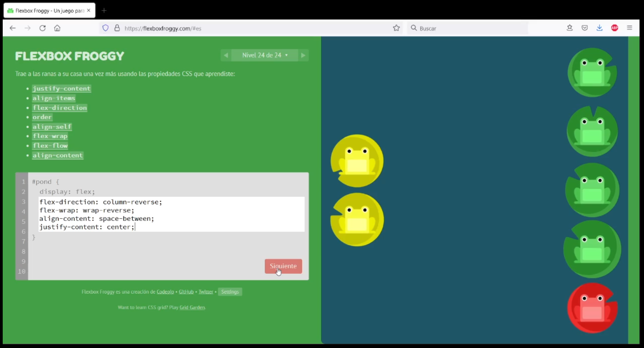
Task: Select the Flexbox Froggy browser tab
Action: click(x=49, y=10)
